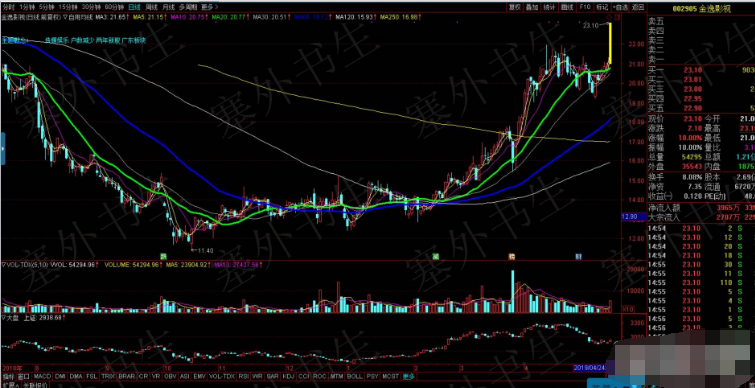
Task: Select the RSI indicator tab
Action: (x=244, y=376)
